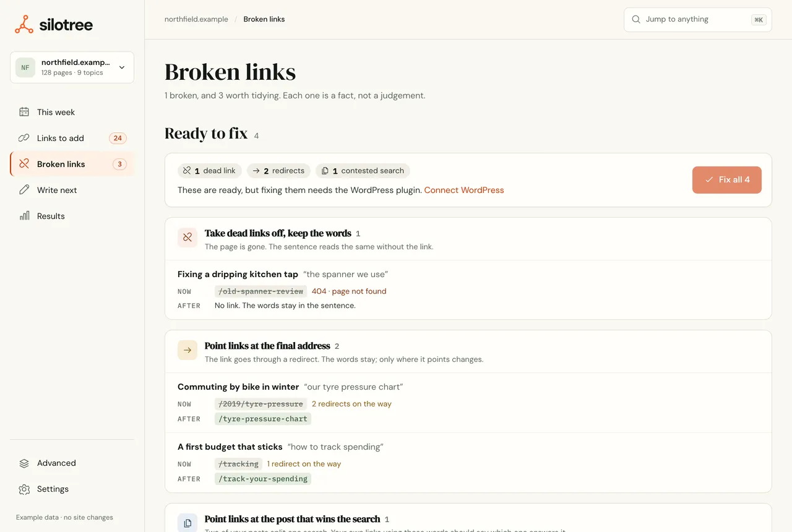This screenshot has width=792, height=532.
Task: Open This week in the sidebar
Action: click(72, 112)
